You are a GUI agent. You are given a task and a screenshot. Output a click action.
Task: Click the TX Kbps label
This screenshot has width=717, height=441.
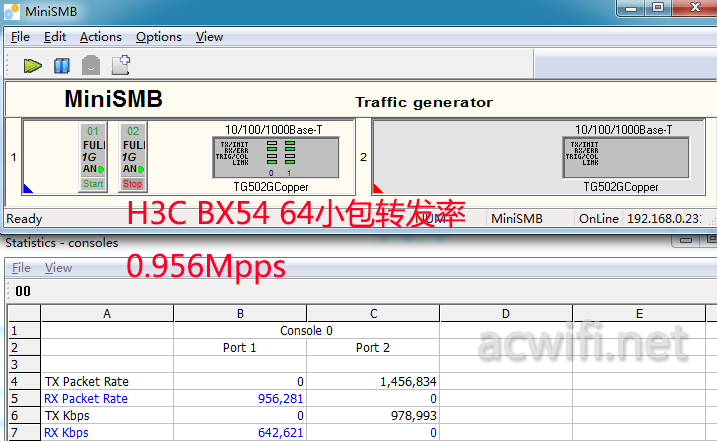(x=67, y=415)
